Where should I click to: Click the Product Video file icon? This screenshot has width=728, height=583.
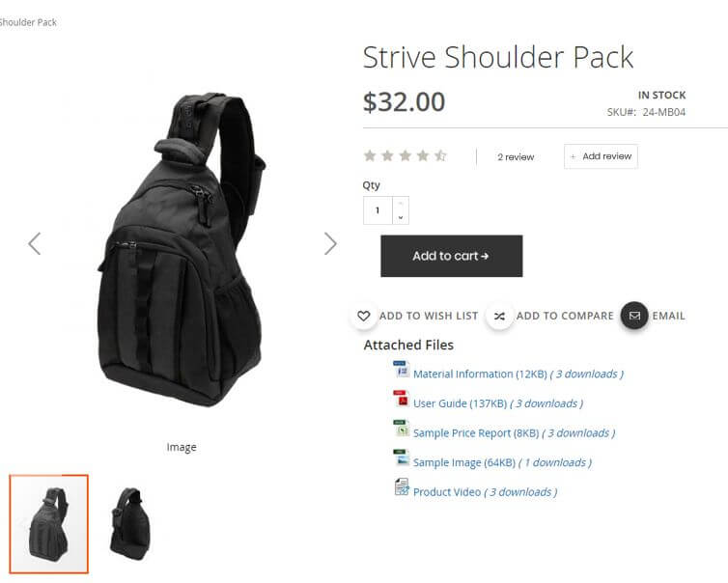(401, 487)
